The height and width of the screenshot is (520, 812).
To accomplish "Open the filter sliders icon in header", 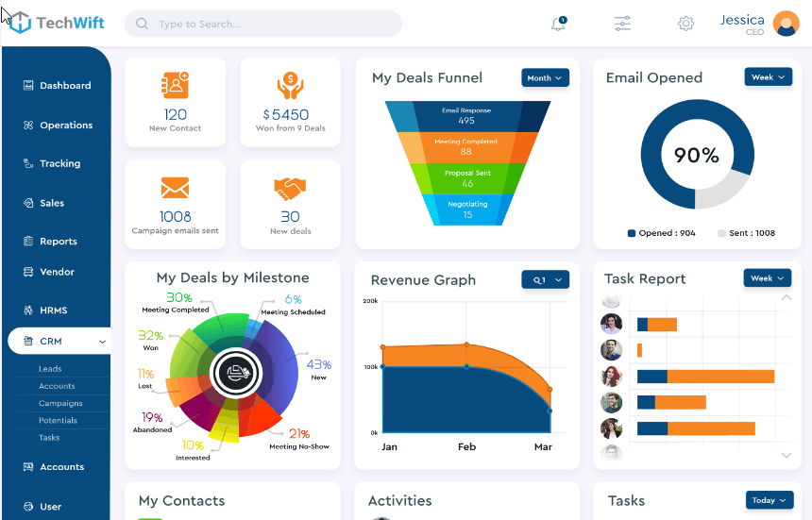I will click(622, 24).
